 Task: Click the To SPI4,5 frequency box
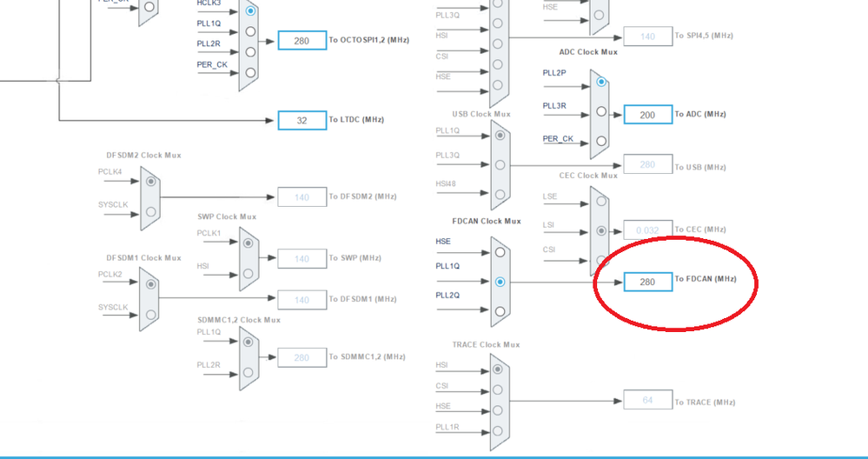(647, 36)
